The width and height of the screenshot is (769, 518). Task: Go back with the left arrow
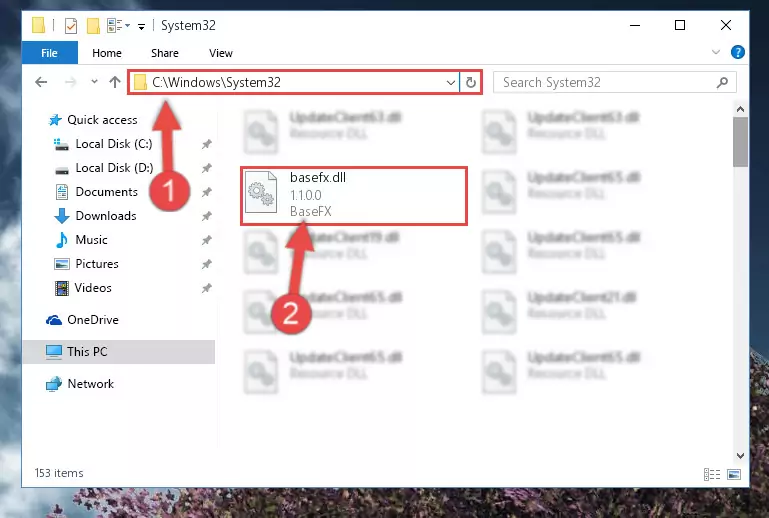[41, 82]
